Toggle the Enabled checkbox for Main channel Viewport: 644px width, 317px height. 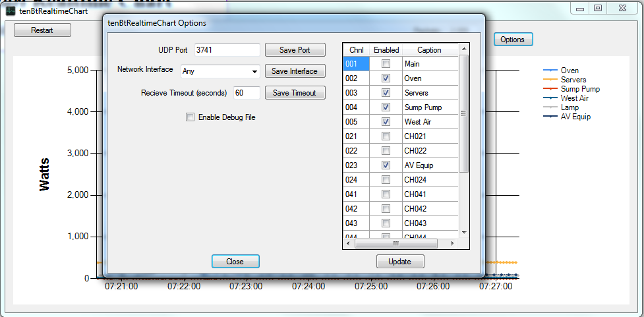(x=386, y=64)
